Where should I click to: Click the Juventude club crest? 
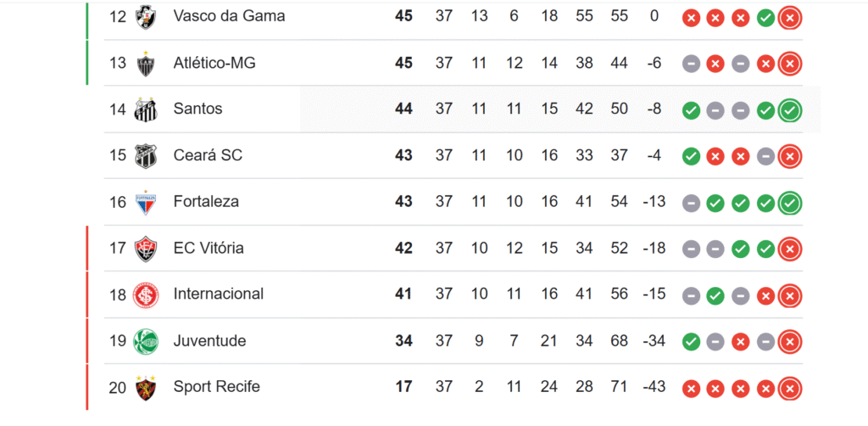(146, 341)
